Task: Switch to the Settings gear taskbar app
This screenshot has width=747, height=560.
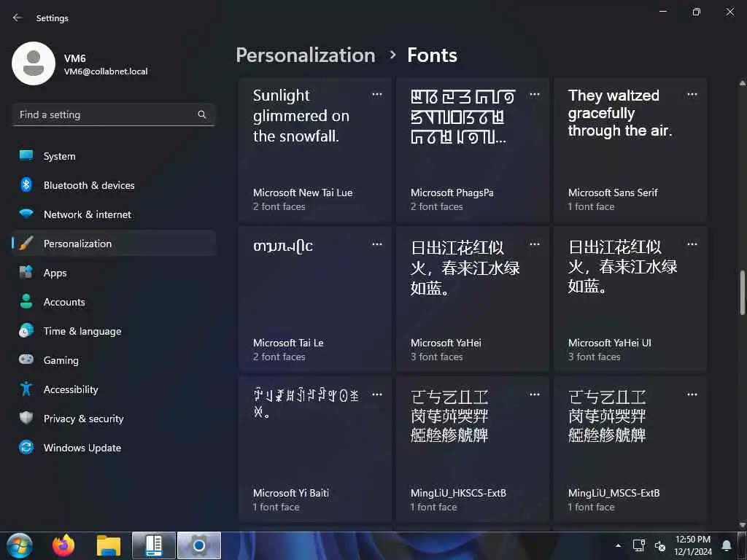Action: coord(199,545)
